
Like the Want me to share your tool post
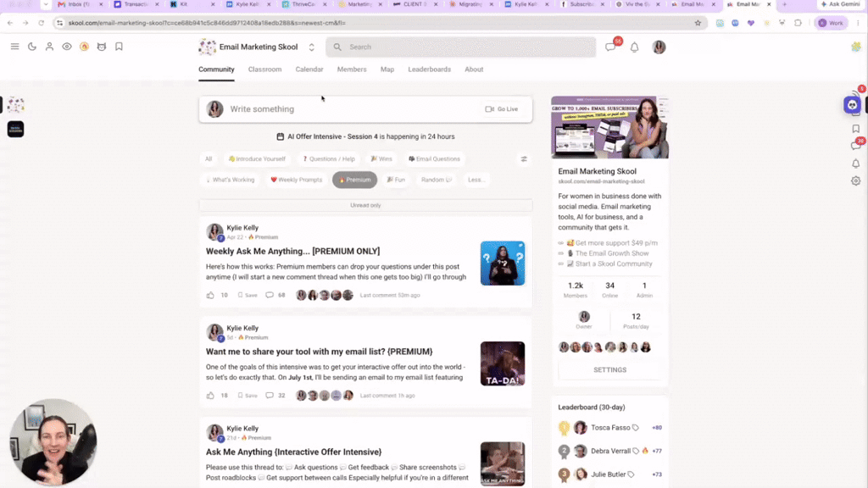coord(210,396)
